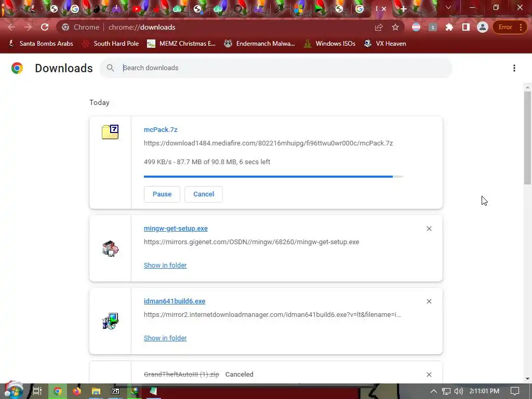Open the Chrome side panel
The width and height of the screenshot is (532, 399).
pos(466,27)
